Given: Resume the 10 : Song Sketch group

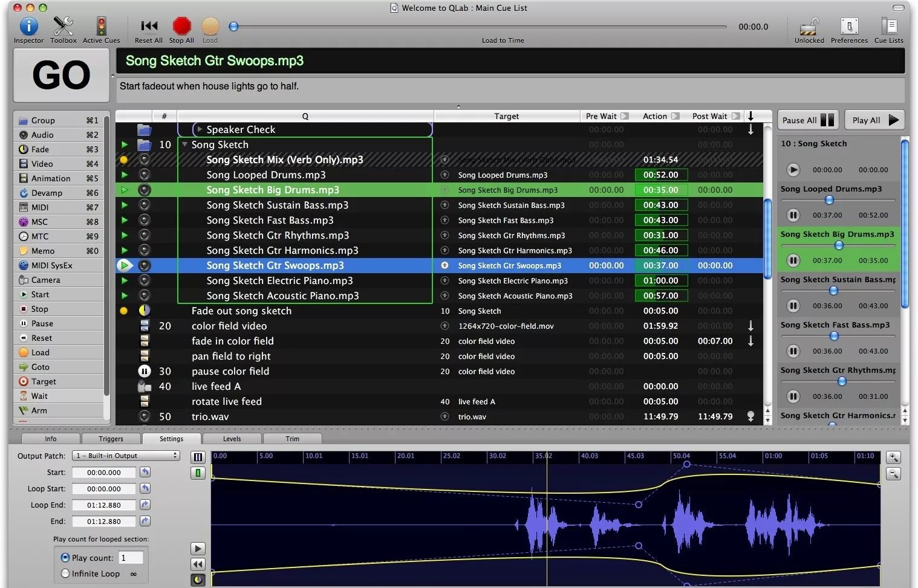Looking at the screenshot, I should pos(793,170).
